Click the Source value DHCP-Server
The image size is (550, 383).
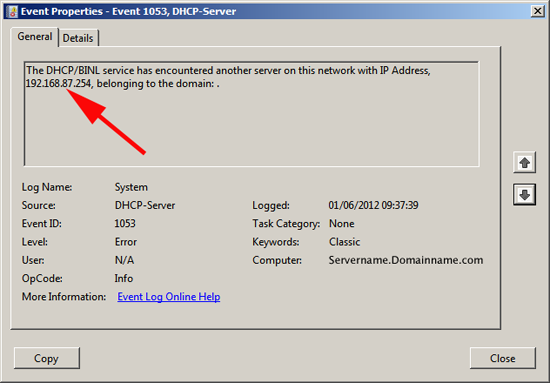pos(145,205)
